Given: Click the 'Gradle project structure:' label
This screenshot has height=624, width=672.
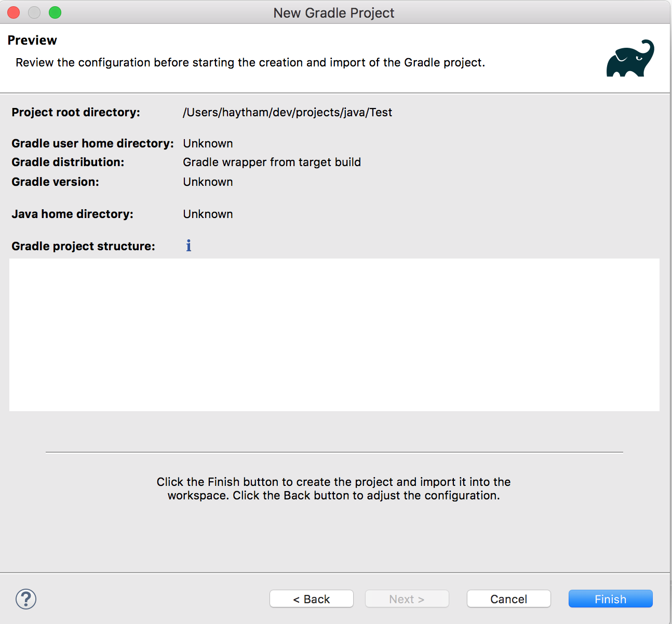Looking at the screenshot, I should 83,246.
